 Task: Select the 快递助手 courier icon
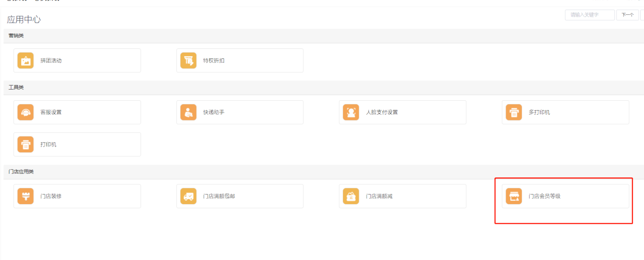[x=188, y=113]
